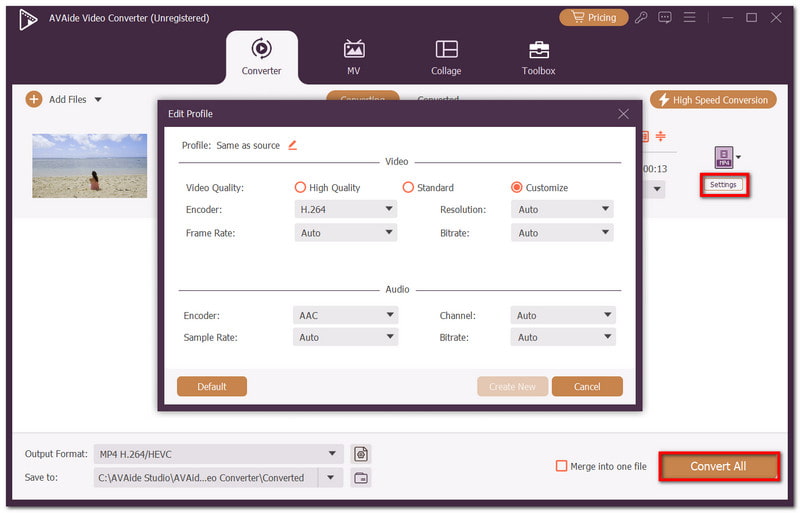The image size is (800, 513).
Task: Close the Edit Profile dialog
Action: [x=623, y=114]
